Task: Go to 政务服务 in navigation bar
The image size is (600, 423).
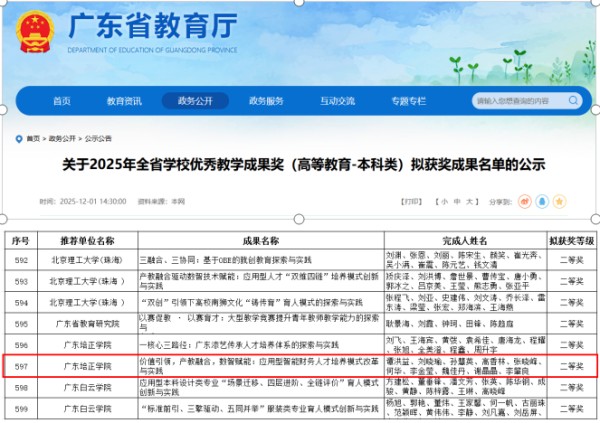Action: [x=266, y=101]
